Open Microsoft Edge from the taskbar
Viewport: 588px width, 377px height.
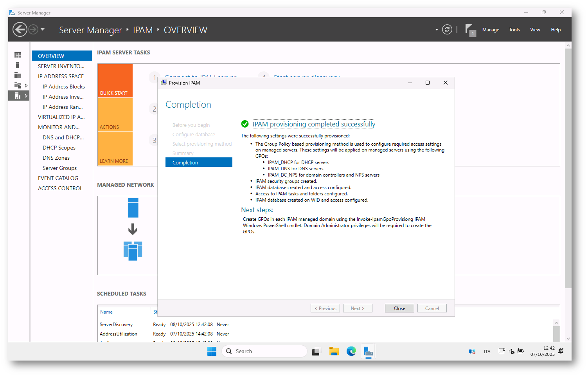point(351,352)
